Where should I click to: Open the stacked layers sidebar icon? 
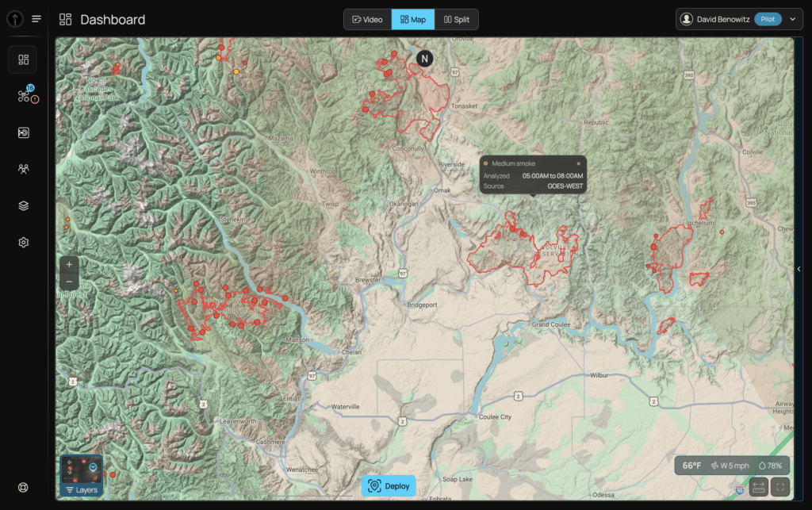(23, 206)
